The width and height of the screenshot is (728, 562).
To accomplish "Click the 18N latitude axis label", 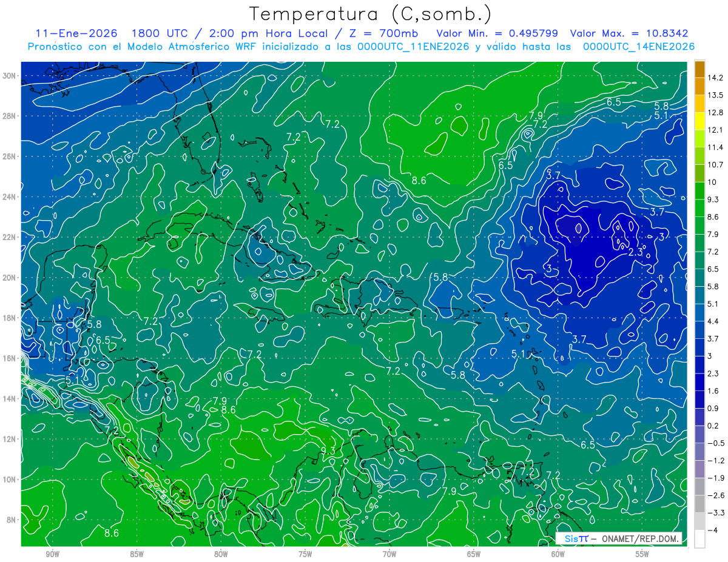I will (10, 318).
